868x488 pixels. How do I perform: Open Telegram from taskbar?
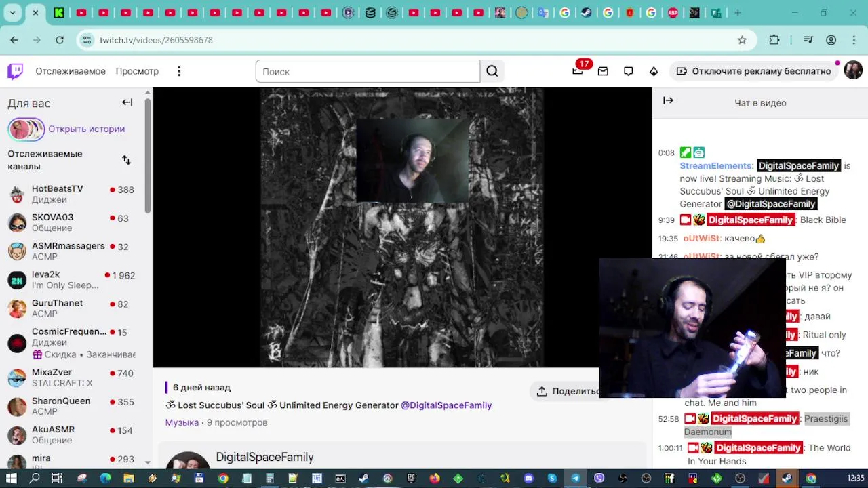point(575,478)
